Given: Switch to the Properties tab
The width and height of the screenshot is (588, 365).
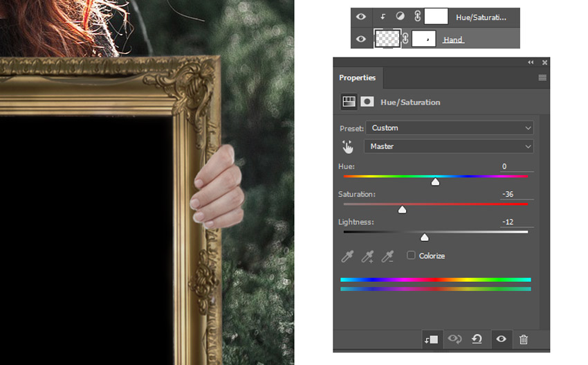Looking at the screenshot, I should tap(358, 78).
